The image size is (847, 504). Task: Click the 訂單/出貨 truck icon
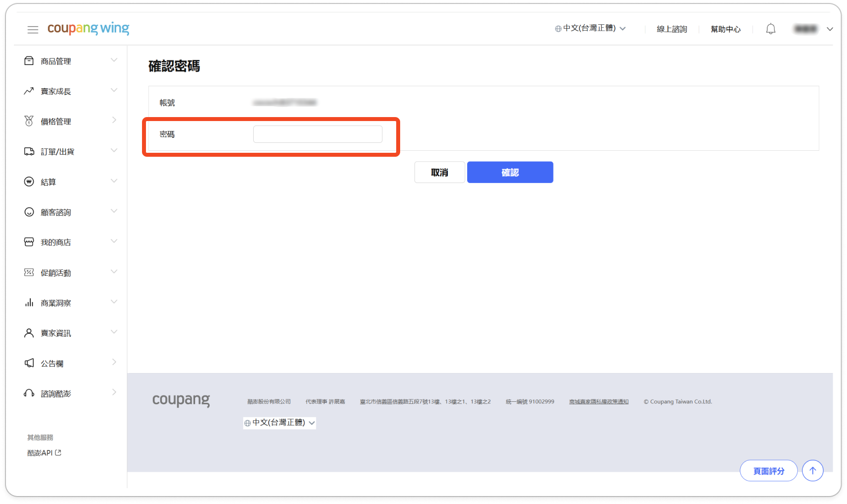click(x=29, y=152)
